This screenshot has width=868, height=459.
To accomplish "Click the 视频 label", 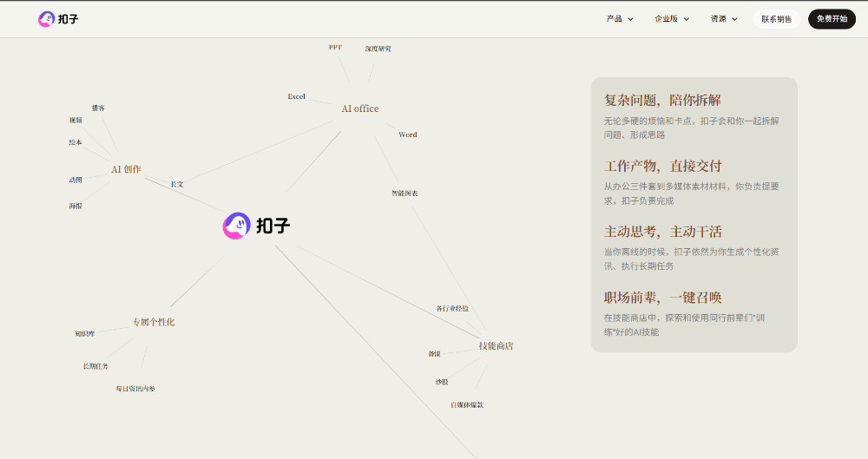I will [x=76, y=120].
